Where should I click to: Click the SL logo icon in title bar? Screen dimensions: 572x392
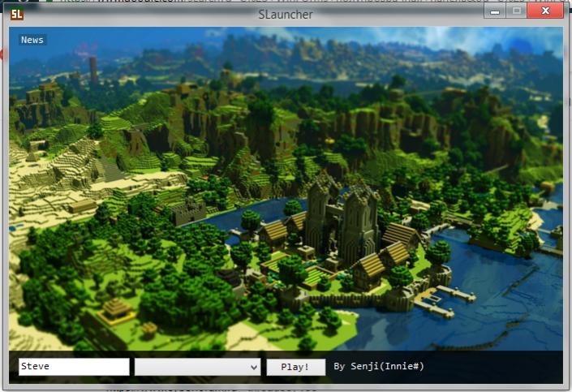coord(17,15)
